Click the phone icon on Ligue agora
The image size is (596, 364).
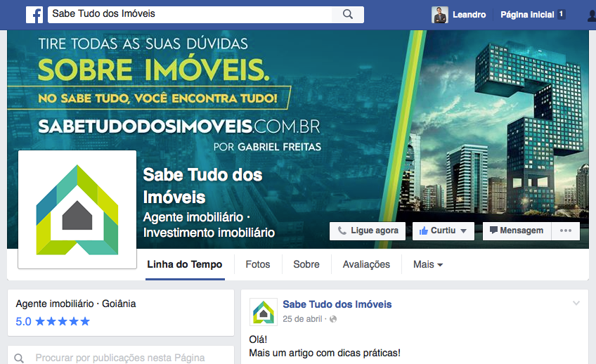pos(342,230)
